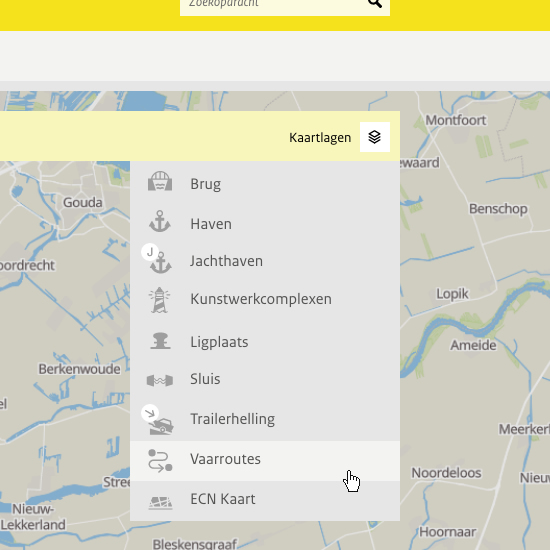Toggle the Brug map layer
Image resolution: width=550 pixels, height=550 pixels.
[265, 184]
